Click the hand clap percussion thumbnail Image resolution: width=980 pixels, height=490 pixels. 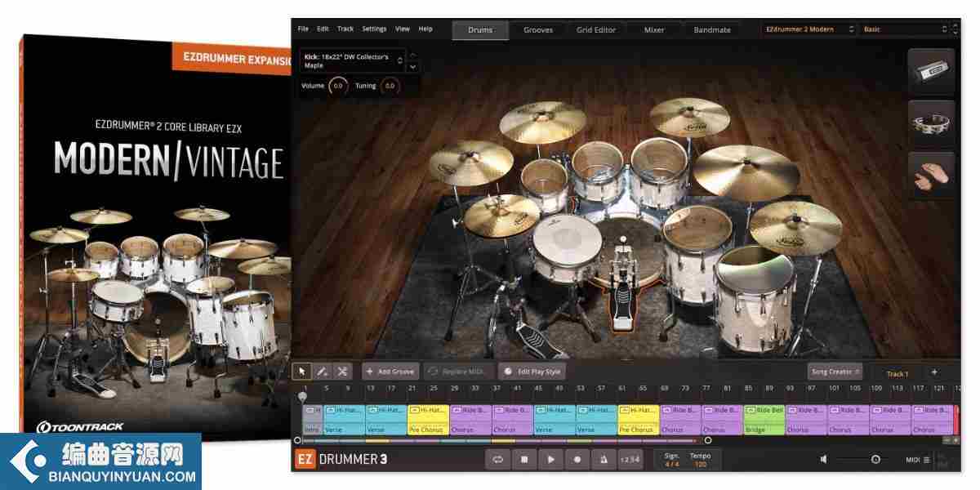[931, 175]
